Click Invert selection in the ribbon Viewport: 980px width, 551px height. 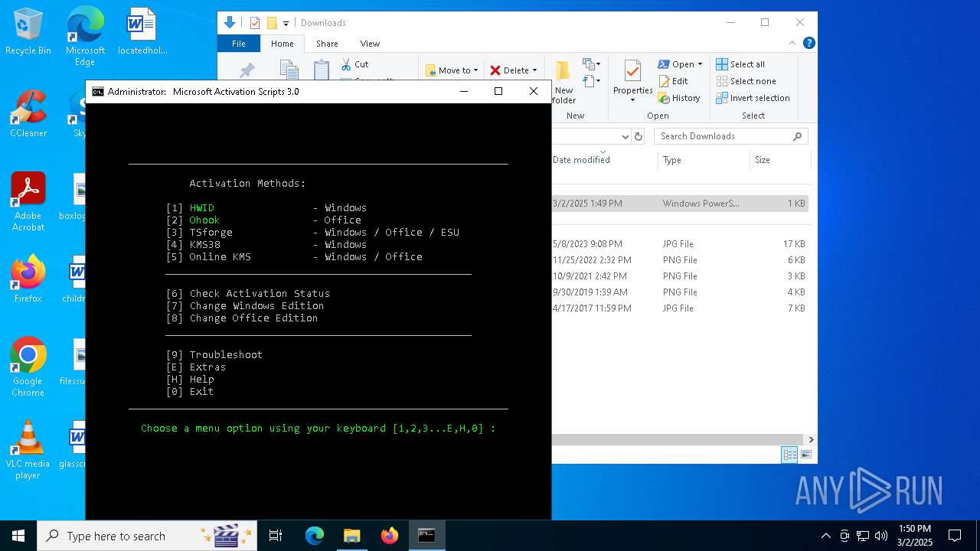(753, 98)
